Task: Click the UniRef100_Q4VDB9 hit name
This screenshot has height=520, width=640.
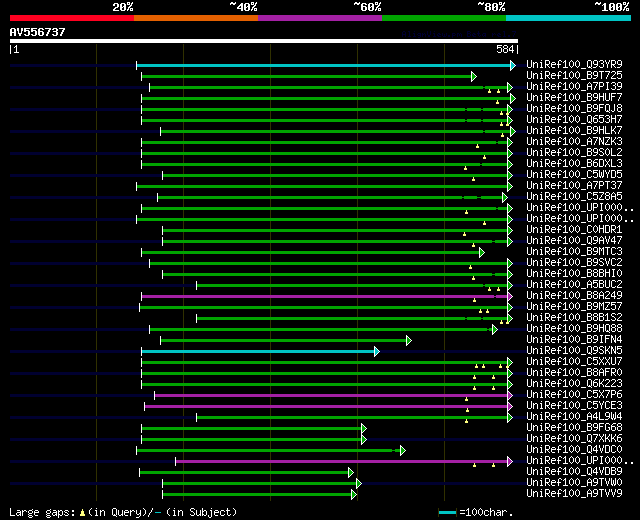Action: pyautogui.click(x=574, y=472)
